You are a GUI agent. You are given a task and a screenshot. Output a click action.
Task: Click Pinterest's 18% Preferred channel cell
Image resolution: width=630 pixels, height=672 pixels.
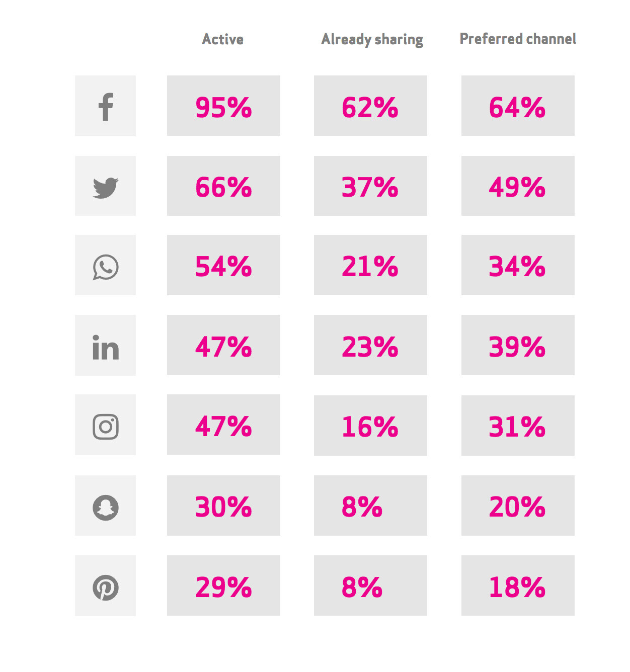coord(518,585)
